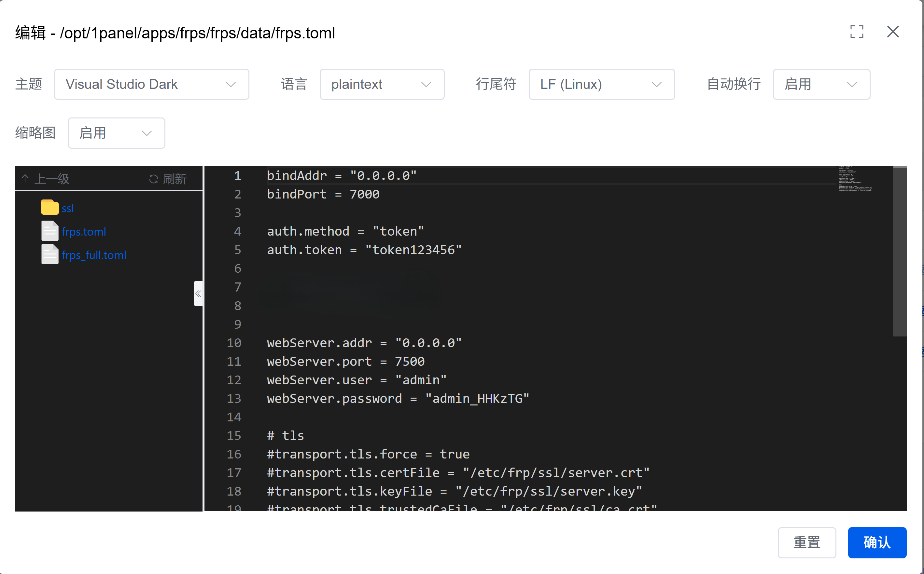924x574 pixels.
Task: Go up one level with arrow icon
Action: [25, 178]
